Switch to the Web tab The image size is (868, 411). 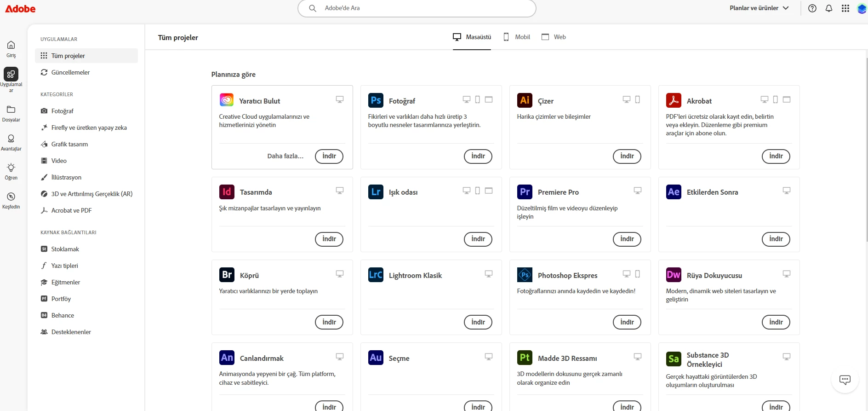click(554, 37)
